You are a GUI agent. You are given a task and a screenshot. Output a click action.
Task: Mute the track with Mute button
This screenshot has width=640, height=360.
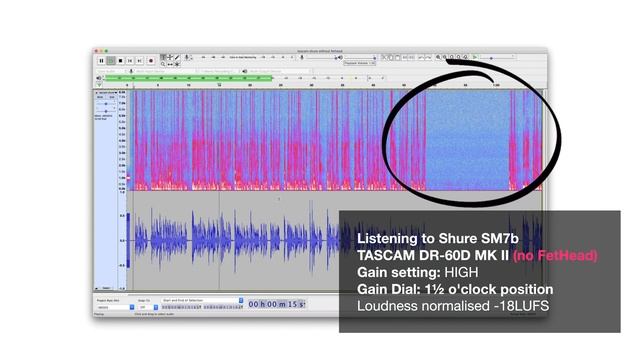pyautogui.click(x=100, y=98)
